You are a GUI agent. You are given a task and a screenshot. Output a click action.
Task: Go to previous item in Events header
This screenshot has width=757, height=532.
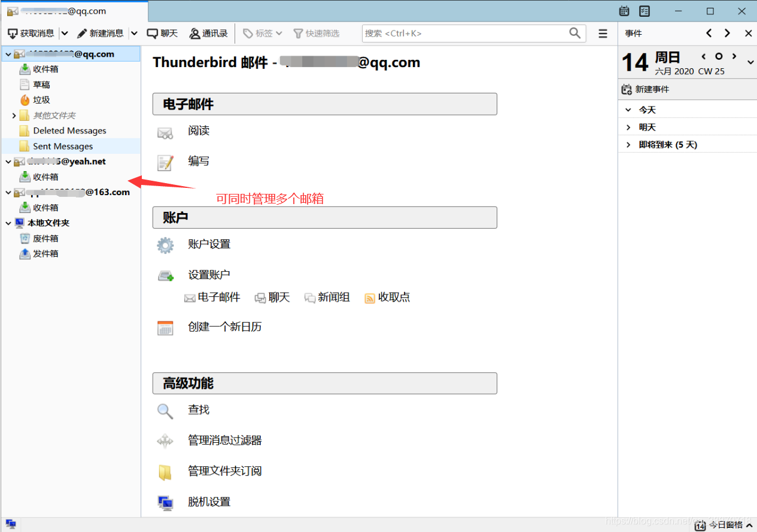coord(709,34)
